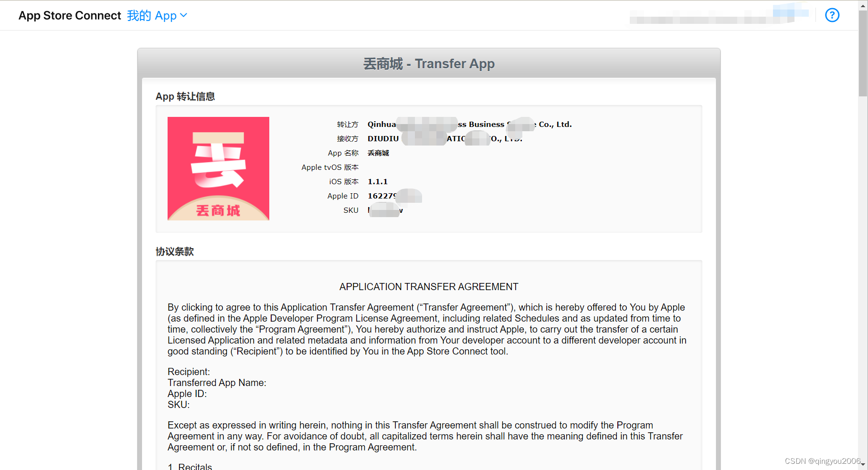Click the APPLICATION TRANSFER AGREEMENT title
The height and width of the screenshot is (470, 868).
tap(429, 287)
